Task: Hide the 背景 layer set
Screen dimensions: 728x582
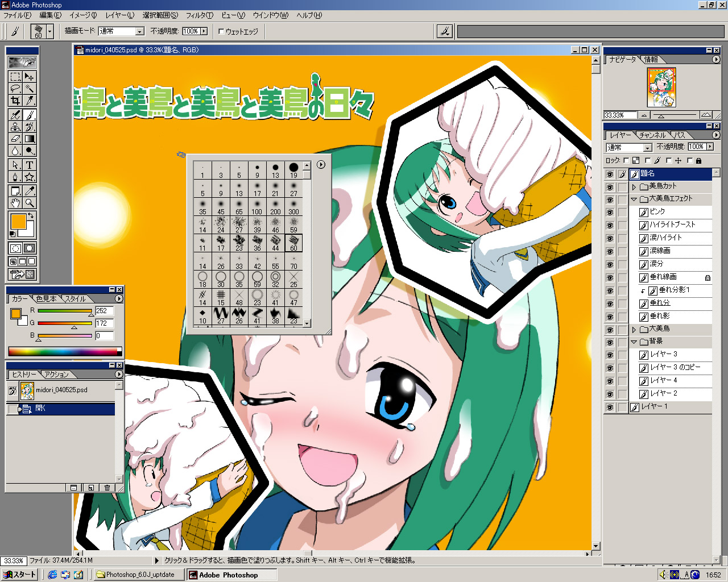Action: pos(610,342)
